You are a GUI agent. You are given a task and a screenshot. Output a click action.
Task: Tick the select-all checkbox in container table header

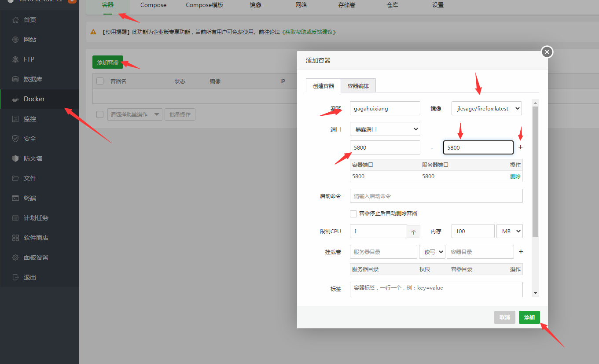pyautogui.click(x=100, y=81)
